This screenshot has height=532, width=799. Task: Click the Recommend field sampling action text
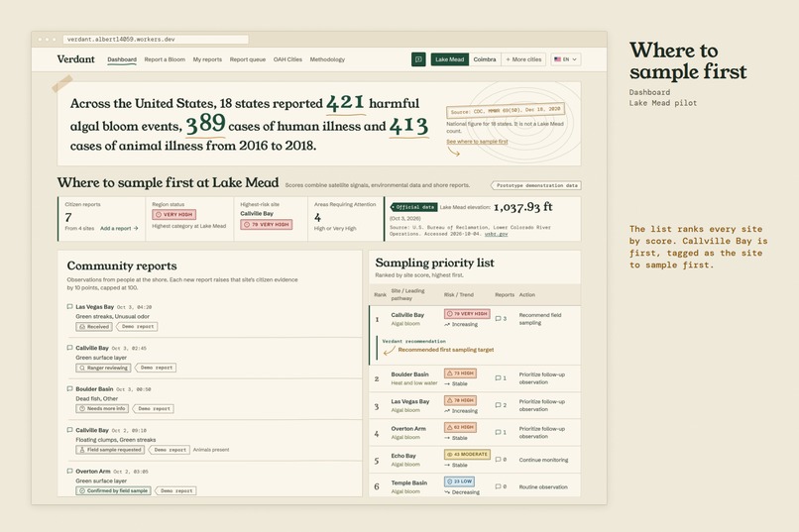[x=540, y=319]
